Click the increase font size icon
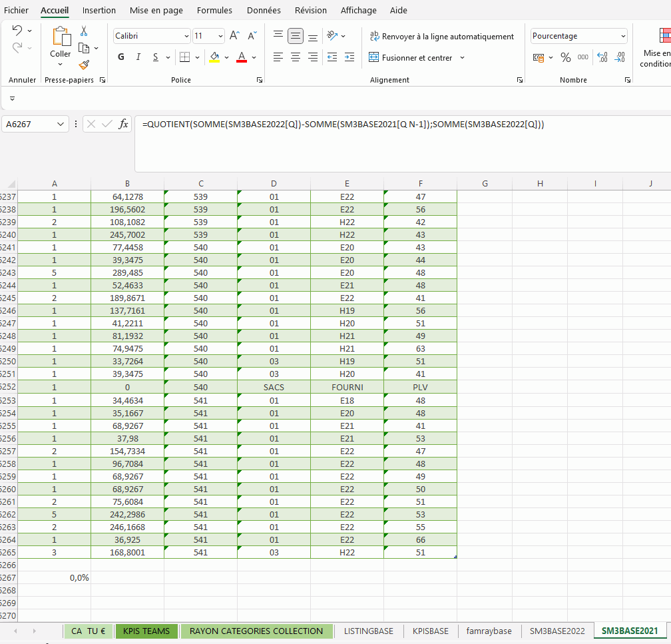 234,36
